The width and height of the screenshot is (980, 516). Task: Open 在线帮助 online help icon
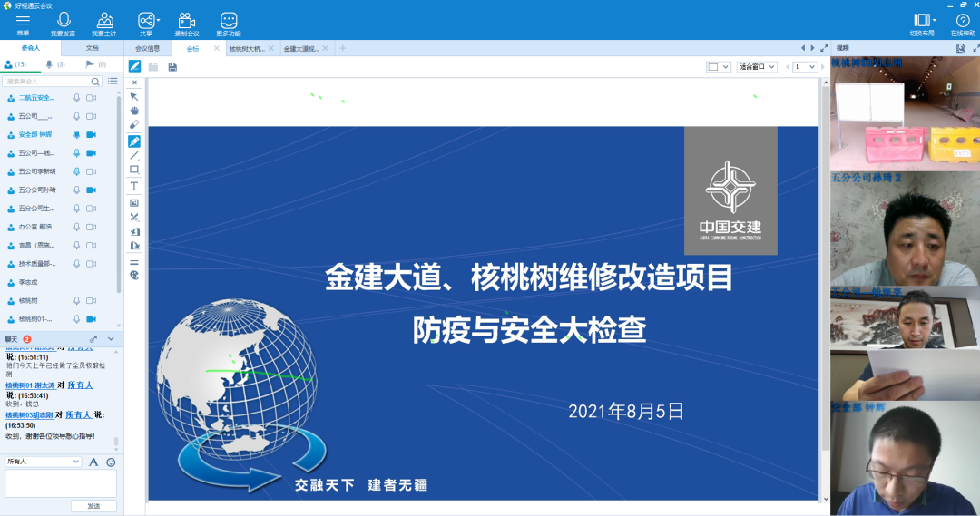click(x=963, y=20)
